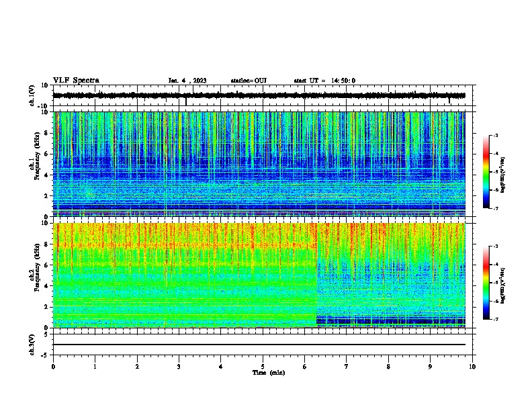Screen dimensions: 532x411
Task: Click the time axis tick label "1"
Action: pyautogui.click(x=95, y=367)
